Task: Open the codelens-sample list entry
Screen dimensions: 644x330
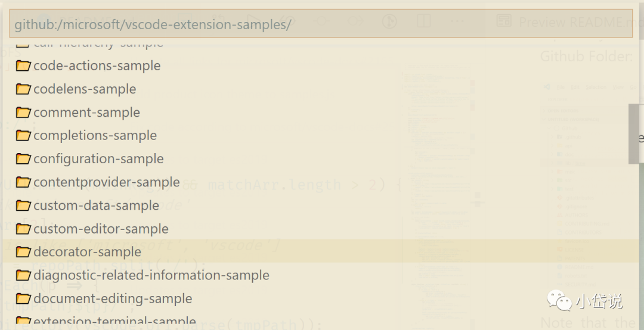Action: [321, 89]
